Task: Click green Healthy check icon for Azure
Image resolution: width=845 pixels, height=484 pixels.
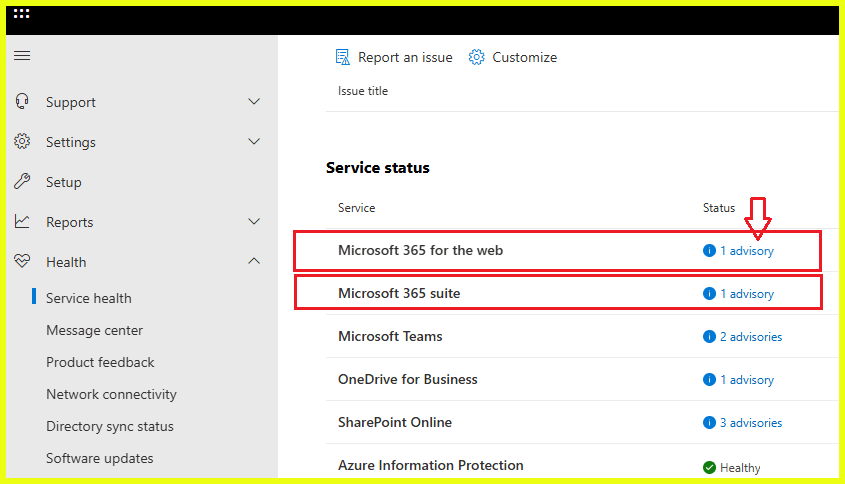Action: point(709,467)
